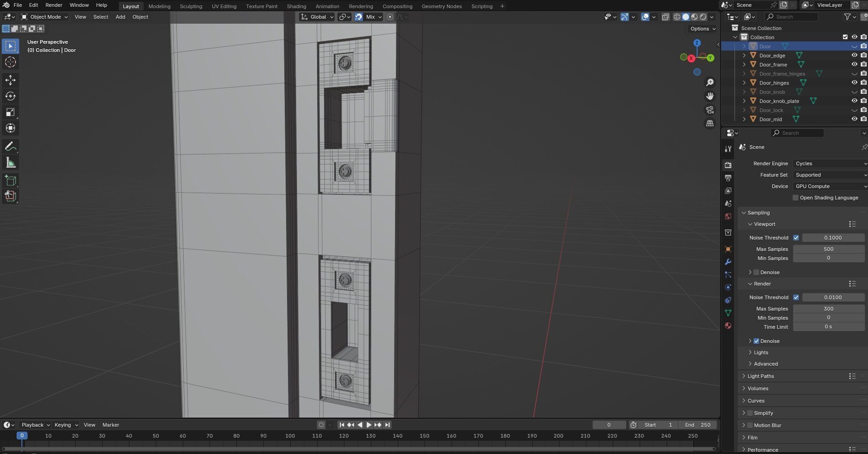The image size is (868, 454).
Task: Switch to the Modeling workspace tab
Action: tap(159, 6)
